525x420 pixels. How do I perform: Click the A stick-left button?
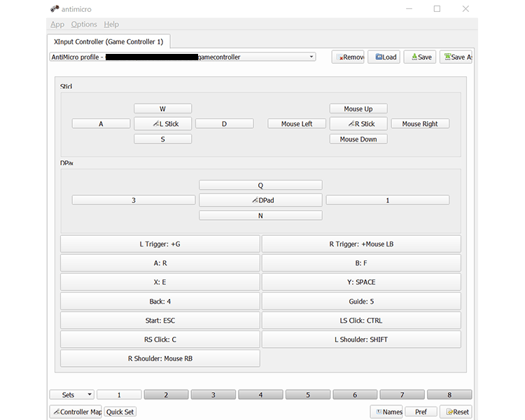[101, 124]
